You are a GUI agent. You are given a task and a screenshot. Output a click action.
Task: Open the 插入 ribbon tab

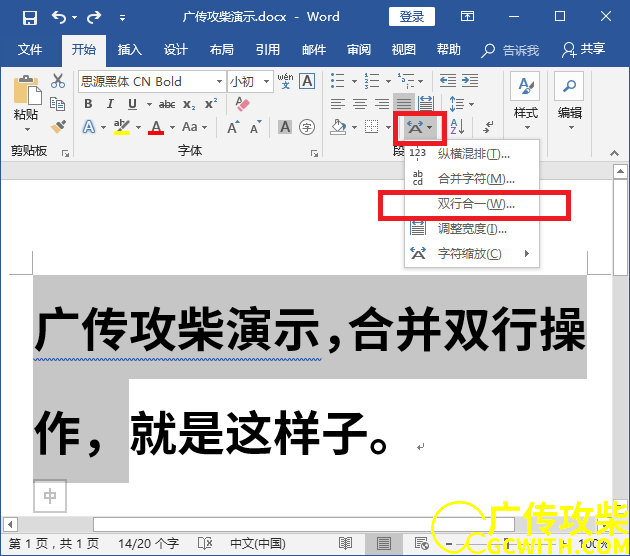click(129, 50)
